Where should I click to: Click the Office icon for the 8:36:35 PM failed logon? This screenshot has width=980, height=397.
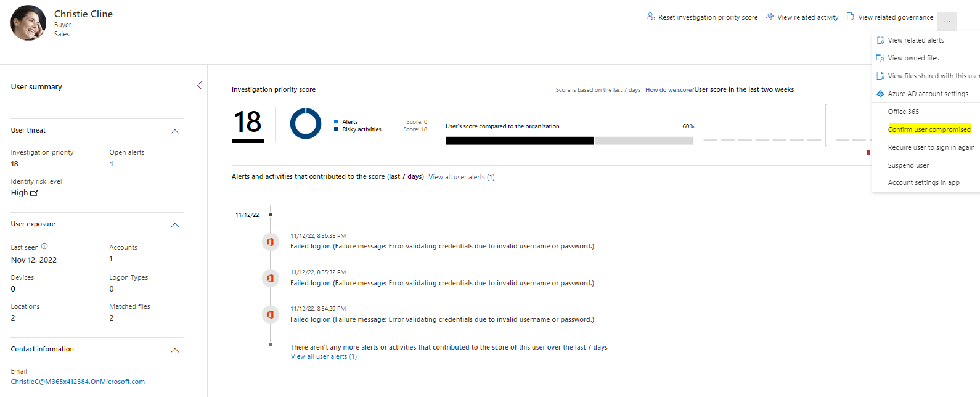pyautogui.click(x=270, y=242)
